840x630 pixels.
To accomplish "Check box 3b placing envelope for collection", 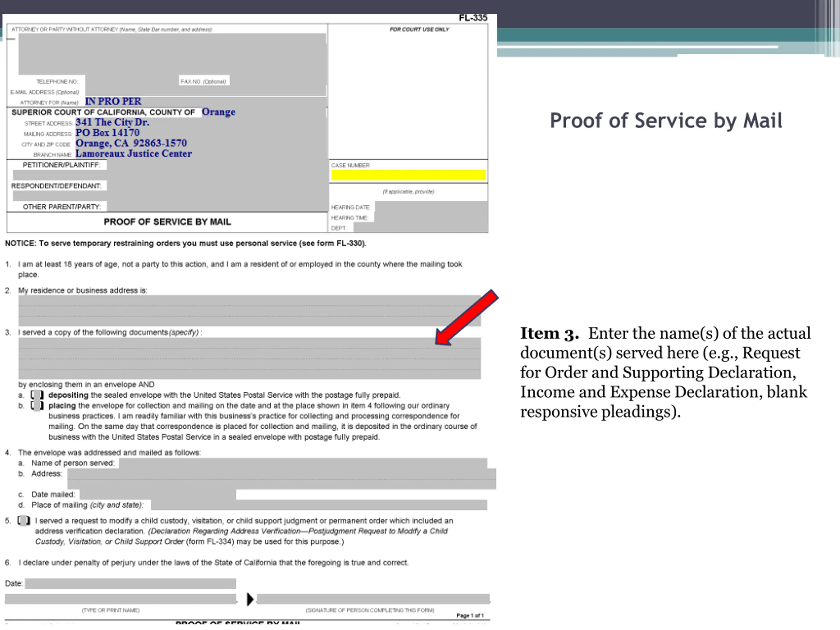I will coord(37,406).
